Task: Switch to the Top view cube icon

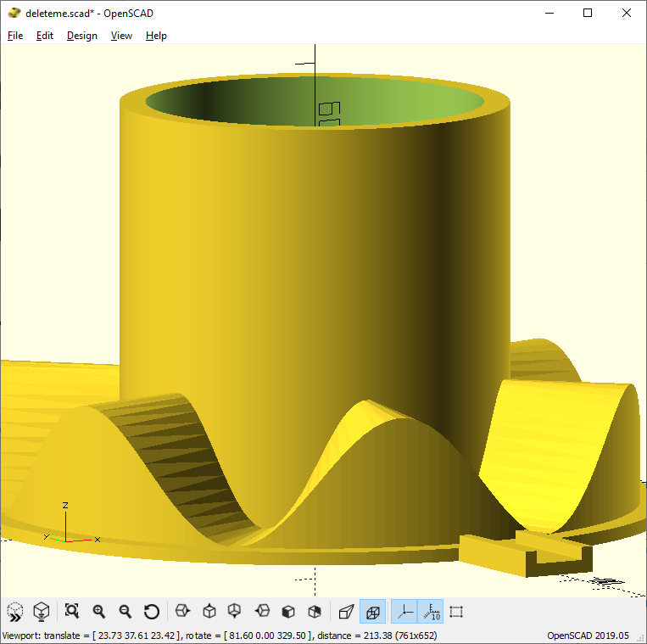Action: pos(209,611)
